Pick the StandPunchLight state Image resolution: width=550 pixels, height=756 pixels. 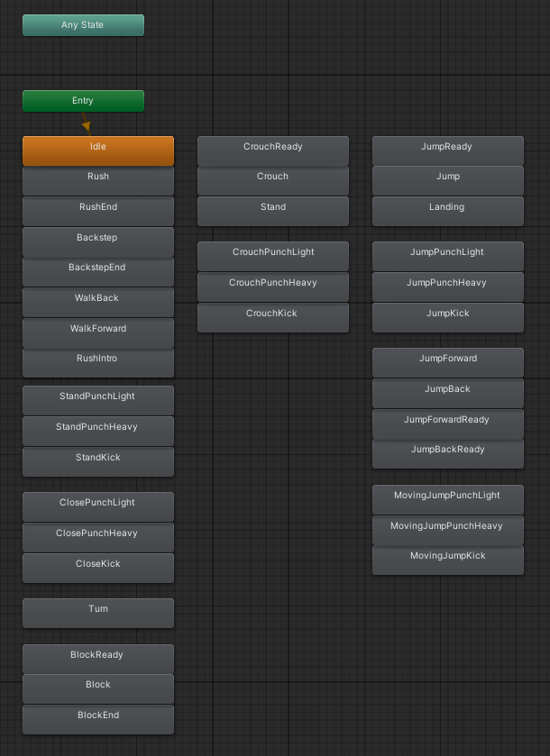point(97,400)
